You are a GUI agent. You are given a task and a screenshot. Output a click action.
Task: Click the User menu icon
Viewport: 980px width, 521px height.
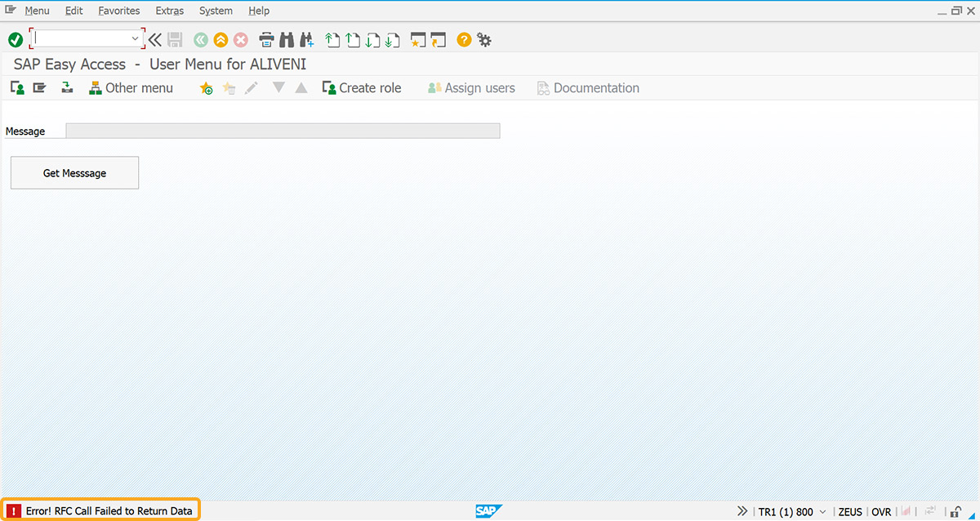17,87
